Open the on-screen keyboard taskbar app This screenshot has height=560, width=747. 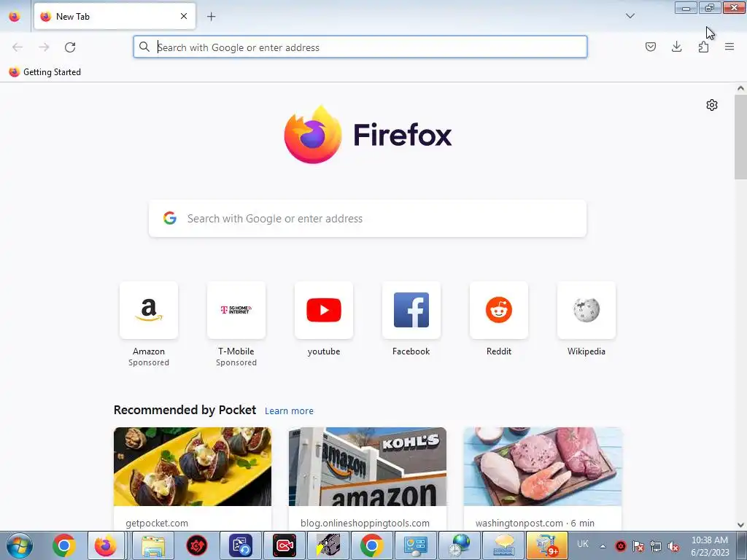[503, 545]
